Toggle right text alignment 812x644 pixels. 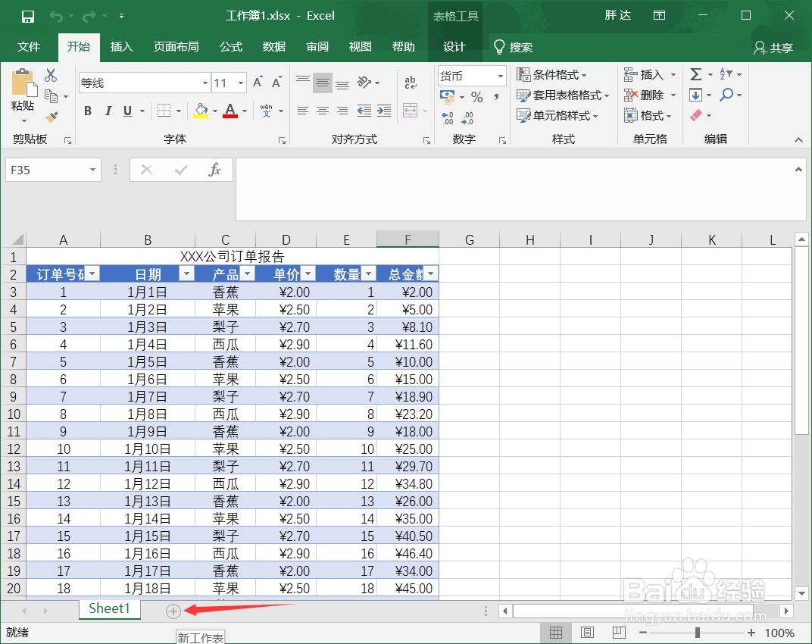pos(342,111)
